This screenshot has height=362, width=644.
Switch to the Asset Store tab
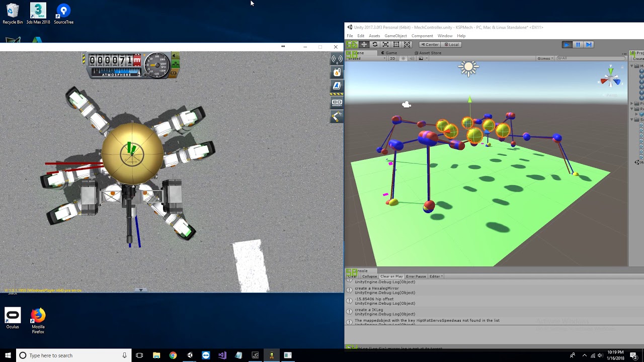428,53
